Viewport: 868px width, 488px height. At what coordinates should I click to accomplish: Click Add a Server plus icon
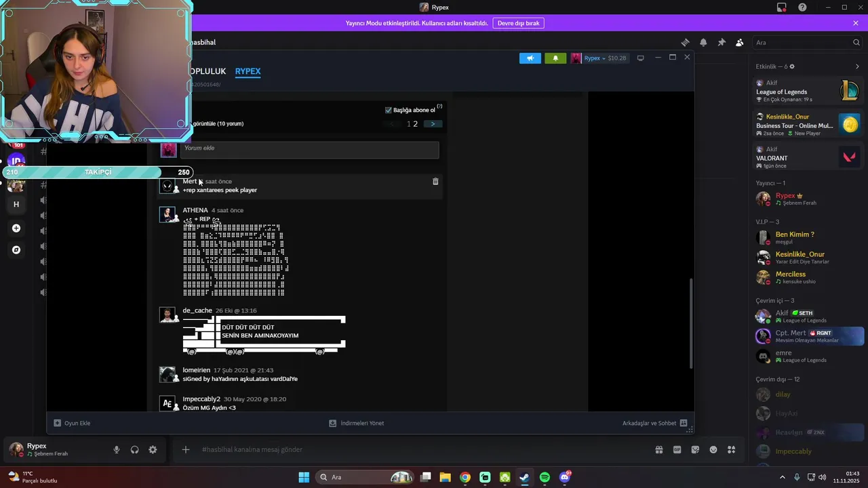pyautogui.click(x=16, y=228)
